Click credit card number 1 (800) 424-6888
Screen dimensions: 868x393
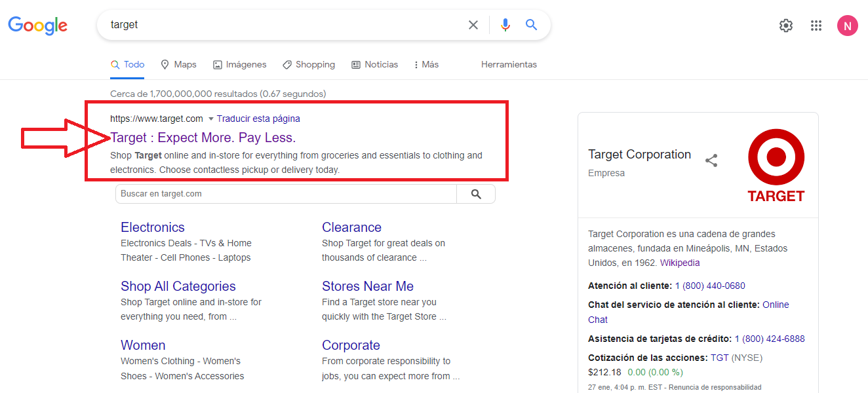[770, 339]
